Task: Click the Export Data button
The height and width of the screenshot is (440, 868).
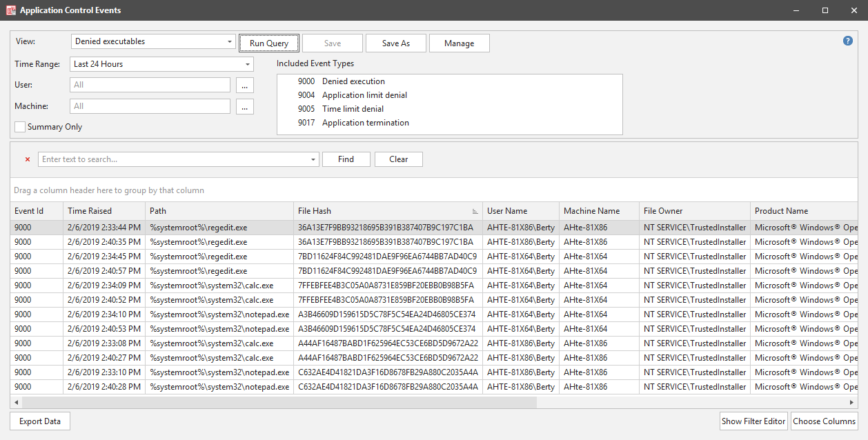Action: coord(40,421)
